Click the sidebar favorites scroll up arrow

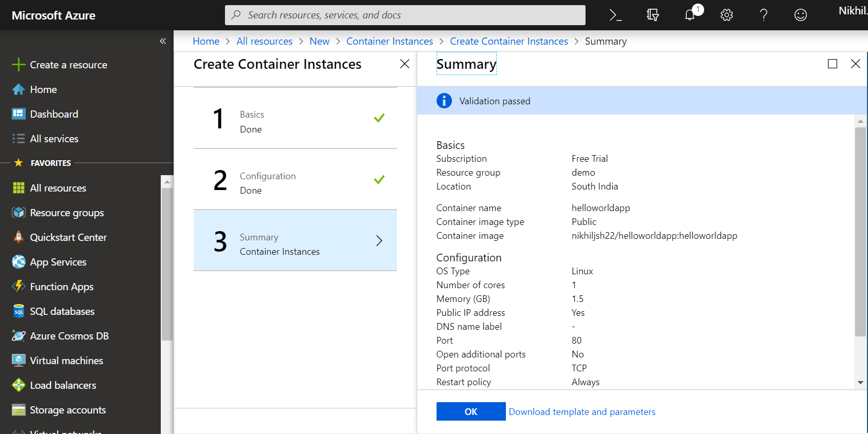[167, 182]
